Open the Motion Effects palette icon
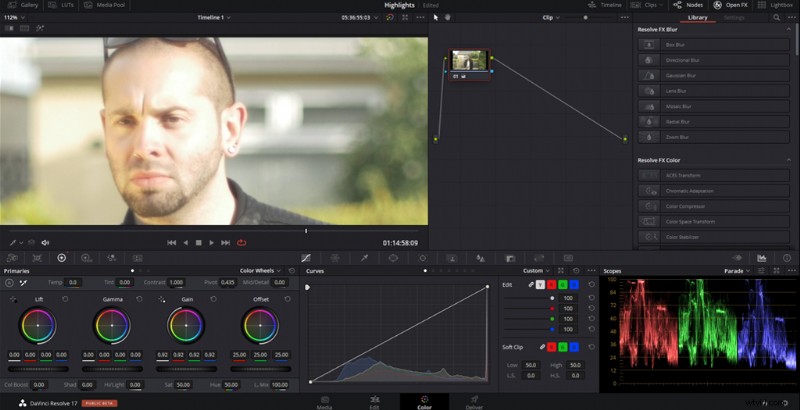The height and width of the screenshot is (410, 800). [137, 258]
